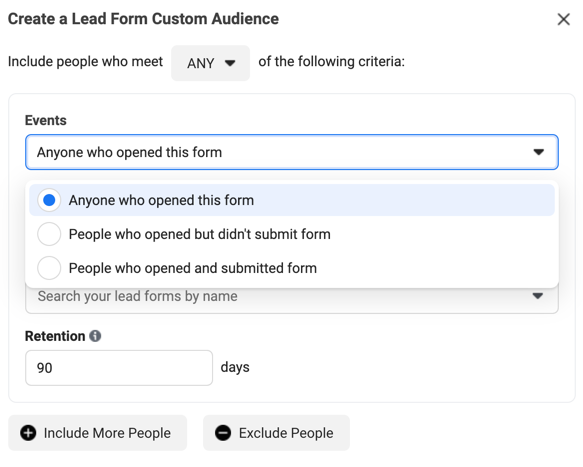The image size is (583, 467).
Task: Click the Events dropdown selected value field
Action: click(292, 152)
